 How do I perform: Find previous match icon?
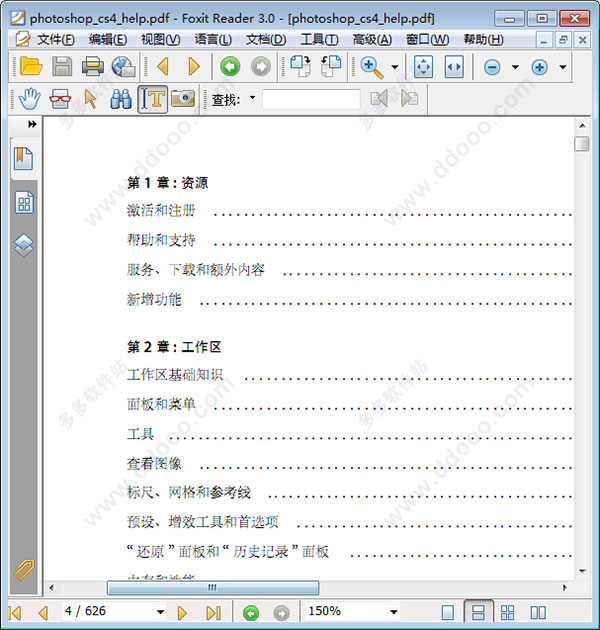click(379, 98)
